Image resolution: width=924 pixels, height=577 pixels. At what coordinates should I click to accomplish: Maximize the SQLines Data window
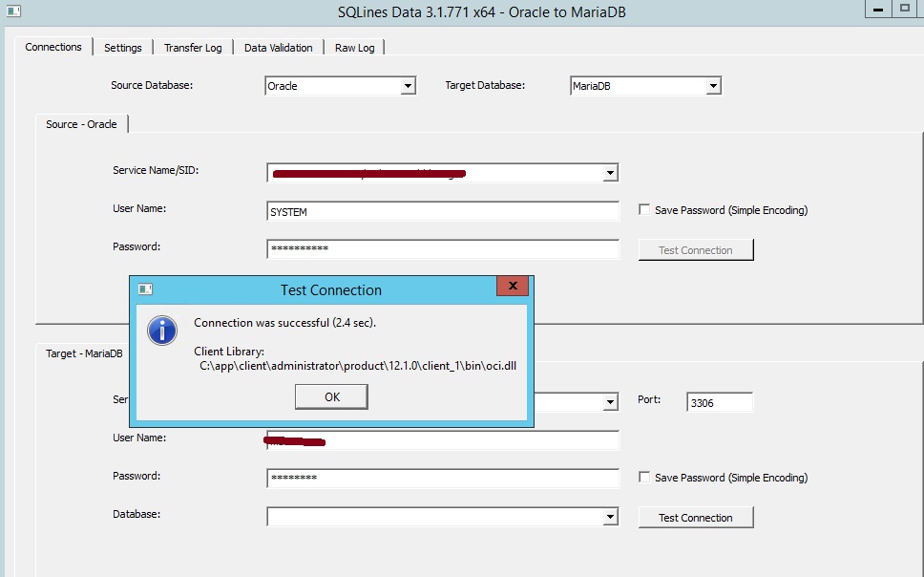905,8
